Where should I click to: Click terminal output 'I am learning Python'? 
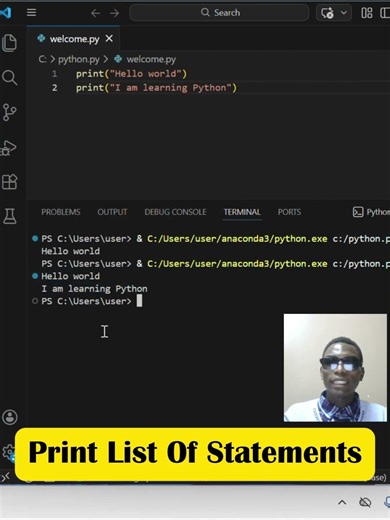coord(94,289)
